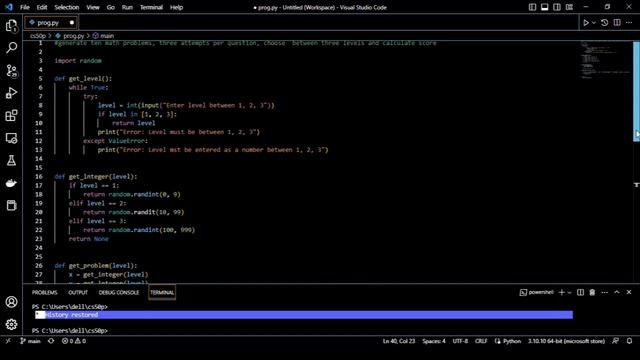Synchronize changes in status bar
Image resolution: width=640 pixels, height=360 pixels.
[51, 341]
